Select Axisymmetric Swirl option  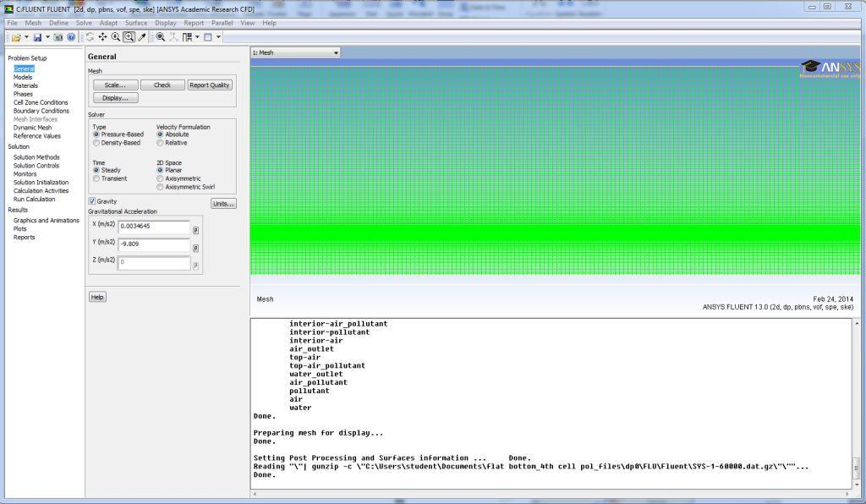pos(160,187)
